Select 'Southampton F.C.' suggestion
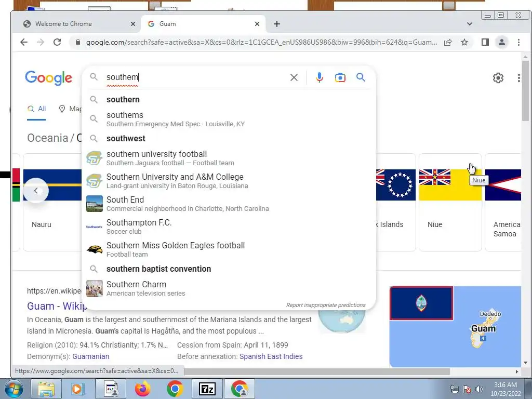 pos(229,227)
